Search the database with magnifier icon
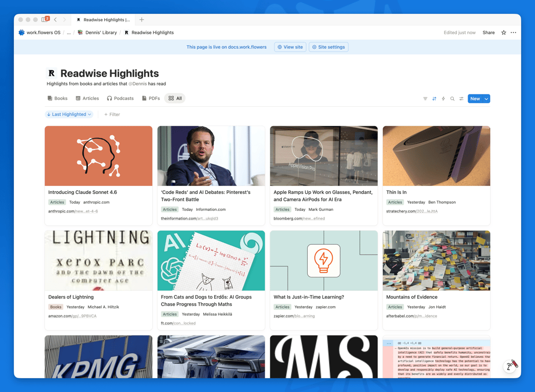 pos(452,99)
